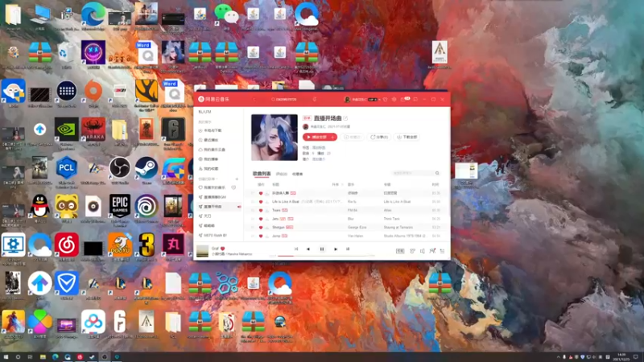Click the add description link

point(319,158)
